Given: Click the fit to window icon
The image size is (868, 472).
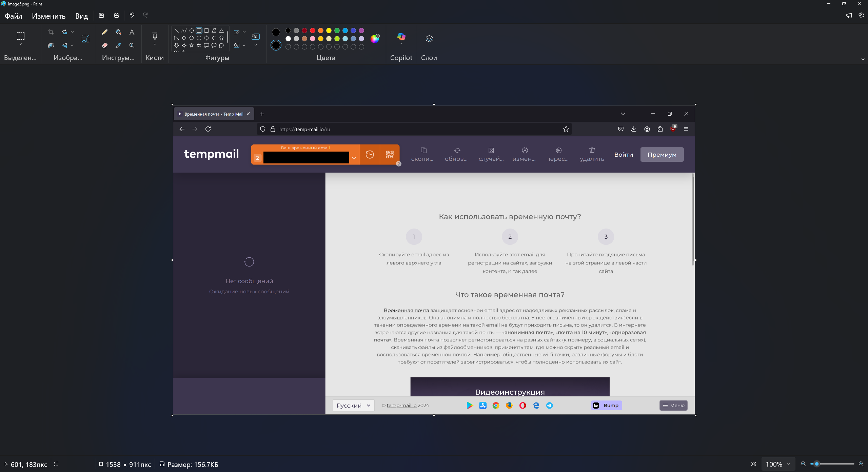Looking at the screenshot, I should tap(753, 464).
